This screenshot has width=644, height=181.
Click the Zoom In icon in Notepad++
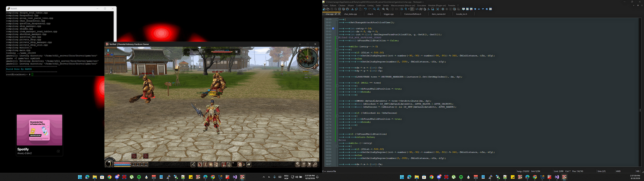coord(384,9)
